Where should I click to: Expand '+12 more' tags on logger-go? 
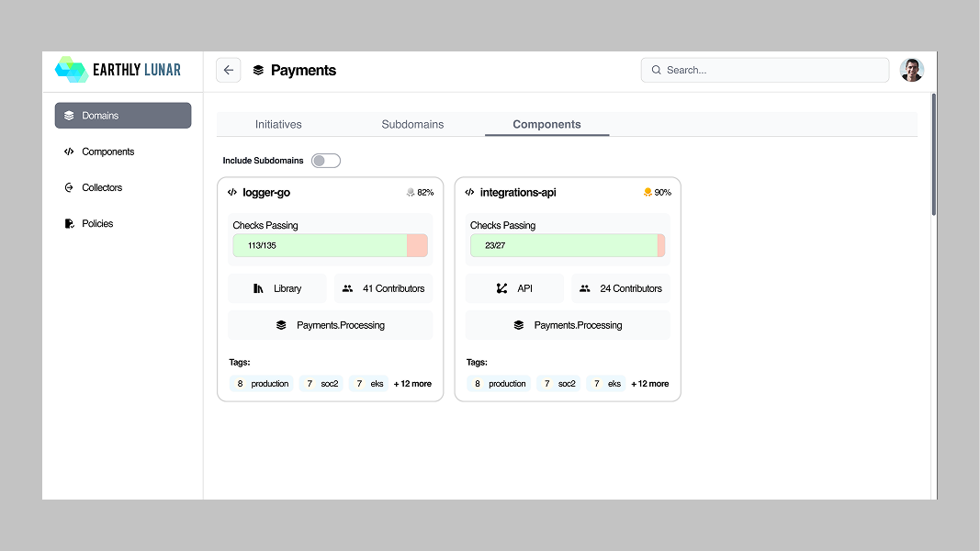pos(412,384)
